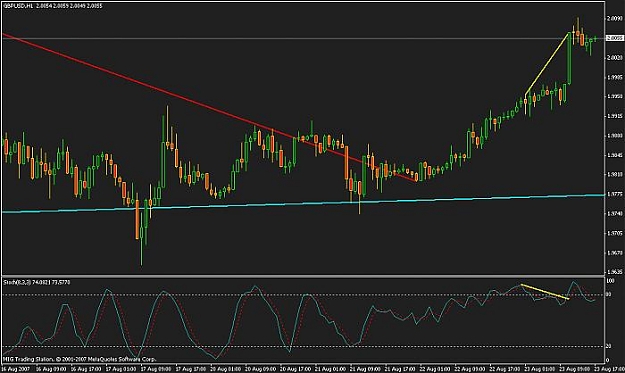Image resolution: width=625 pixels, height=373 pixels.
Task: Click the GBPUSD,H1 chart title text
Action: click(52, 6)
